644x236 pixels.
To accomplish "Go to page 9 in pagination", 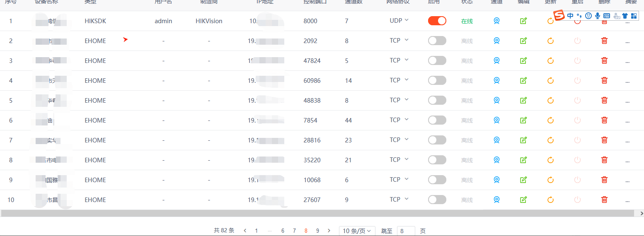I will pyautogui.click(x=317, y=231).
